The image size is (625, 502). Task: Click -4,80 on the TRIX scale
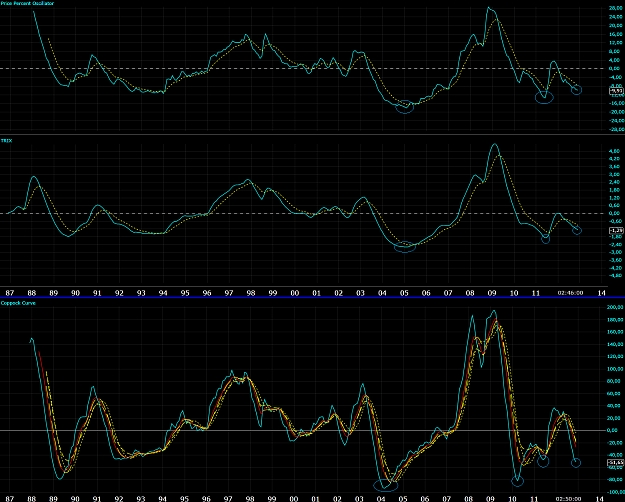(x=616, y=276)
